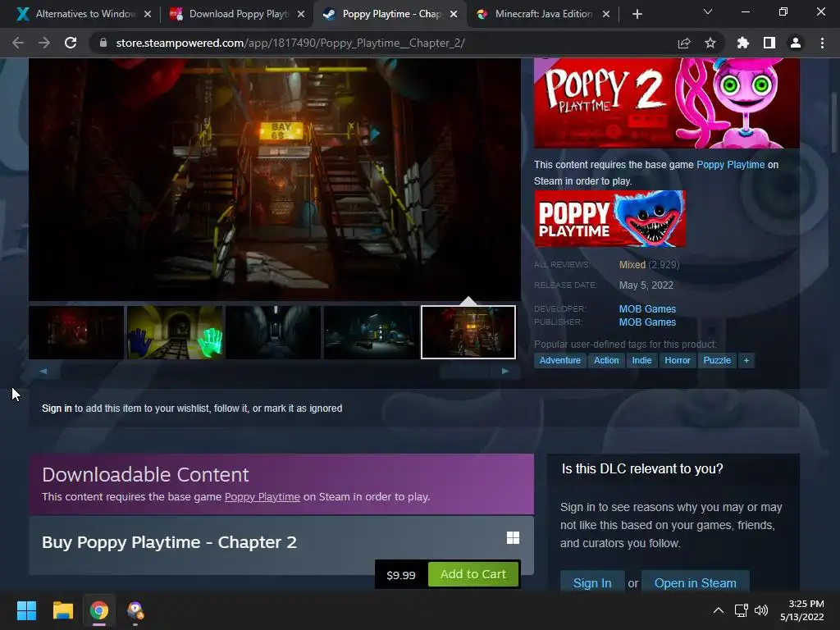Toggle Chrome side panel icon

pyautogui.click(x=769, y=43)
